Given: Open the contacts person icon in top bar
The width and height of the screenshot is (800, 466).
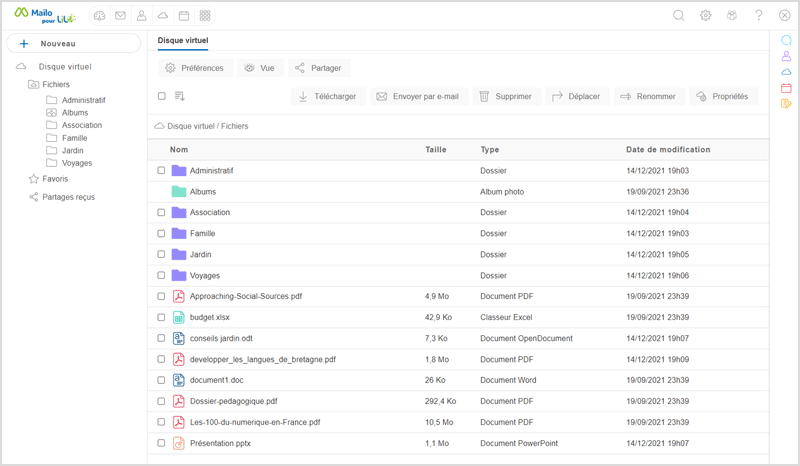Looking at the screenshot, I should (x=141, y=16).
